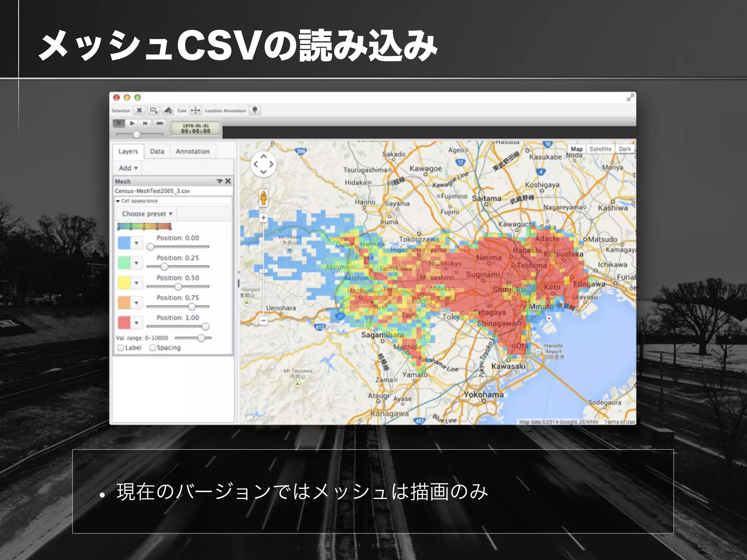This screenshot has width=747, height=560.
Task: Select the polygon selection tool
Action: (168, 110)
